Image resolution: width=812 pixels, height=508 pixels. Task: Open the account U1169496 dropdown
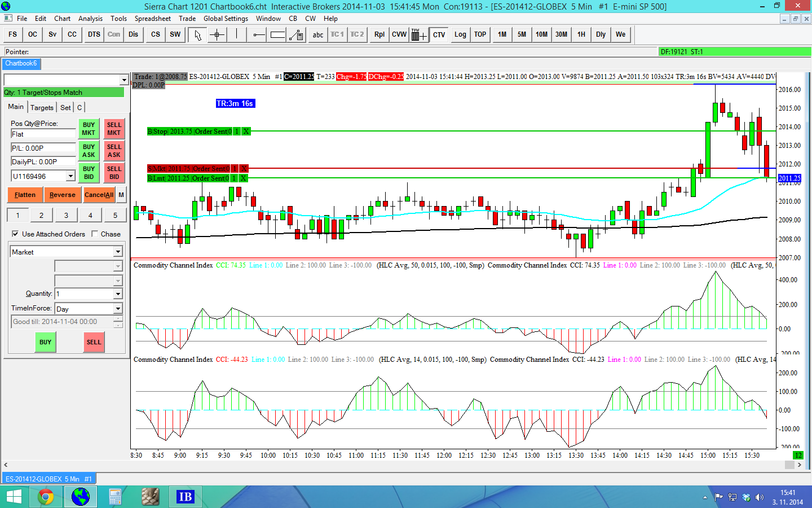(70, 176)
